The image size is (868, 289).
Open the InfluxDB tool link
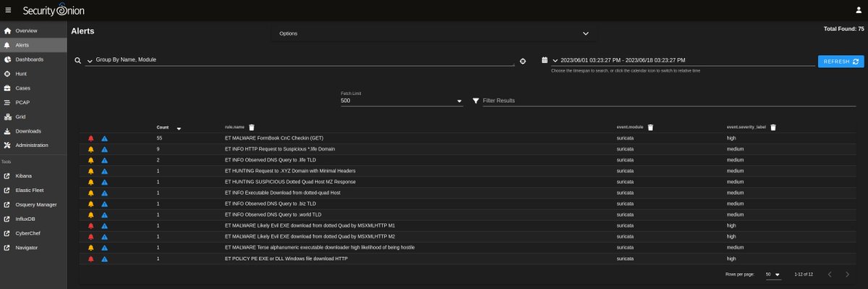tap(33, 219)
